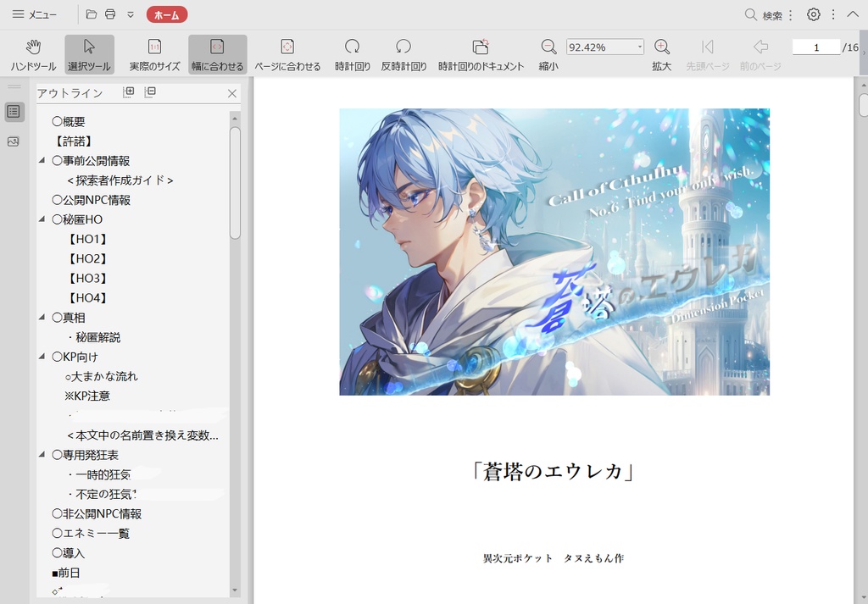Zoom out using the 縮小 icon
Image resolution: width=868 pixels, height=604 pixels.
coord(548,53)
